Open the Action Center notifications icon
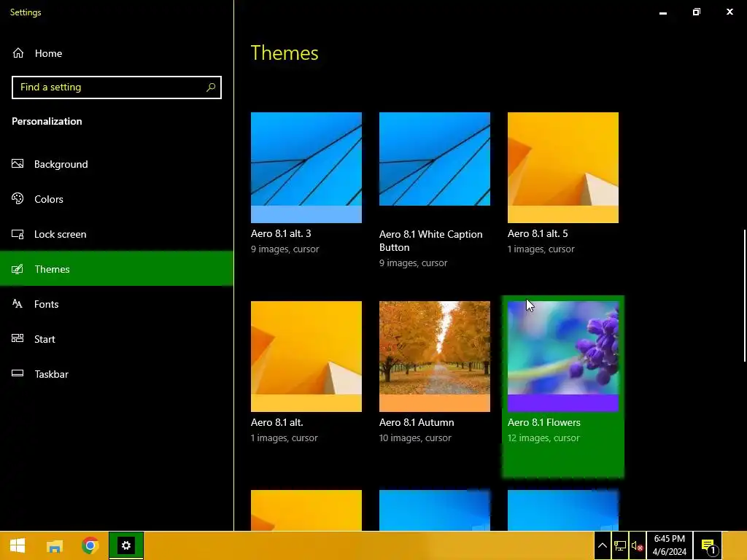Screen dimensions: 747x560 click(708, 545)
